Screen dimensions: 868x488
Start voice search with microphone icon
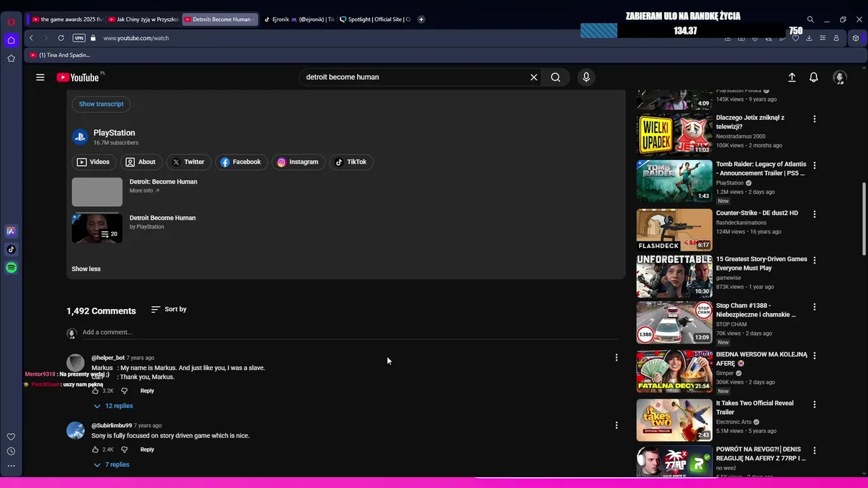(x=587, y=77)
